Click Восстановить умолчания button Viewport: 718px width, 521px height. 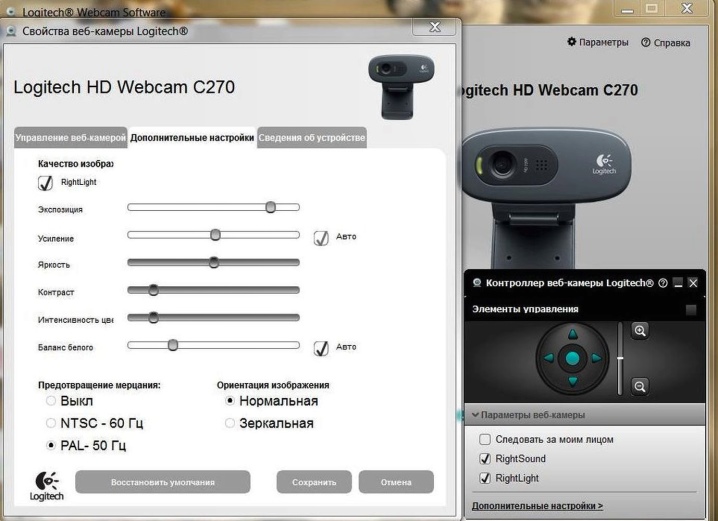coord(163,482)
